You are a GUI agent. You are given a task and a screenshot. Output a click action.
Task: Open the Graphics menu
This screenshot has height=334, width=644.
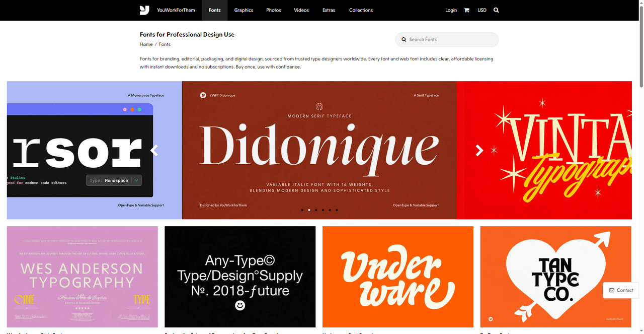point(244,10)
